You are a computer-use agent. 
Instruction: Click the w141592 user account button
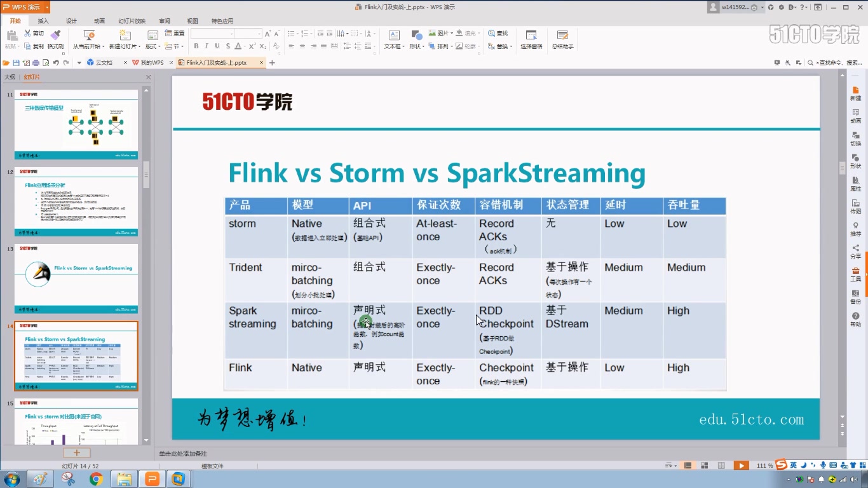(x=735, y=8)
